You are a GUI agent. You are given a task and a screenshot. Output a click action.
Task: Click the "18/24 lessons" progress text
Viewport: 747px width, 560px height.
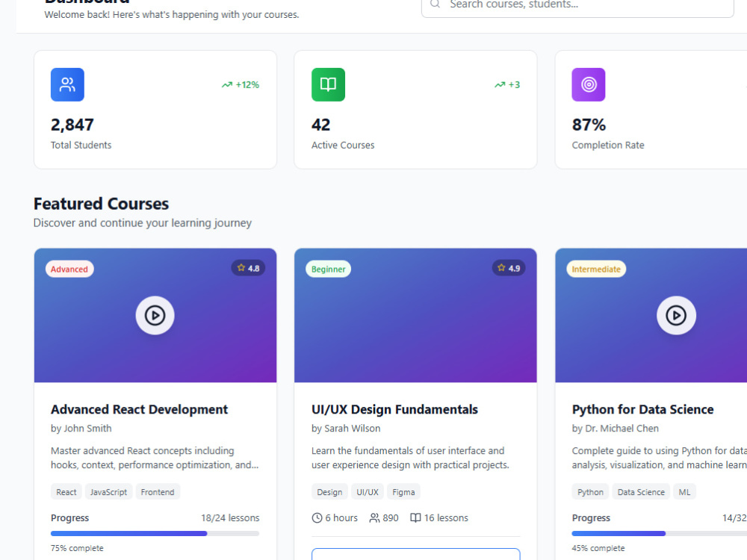click(230, 517)
